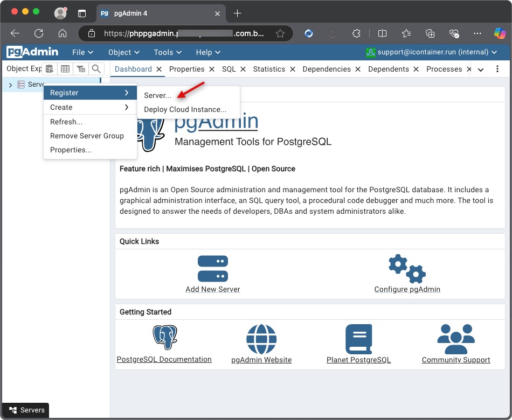This screenshot has width=512, height=420.
Task: Launch Copilot from the browser toolbar
Action: (500, 33)
